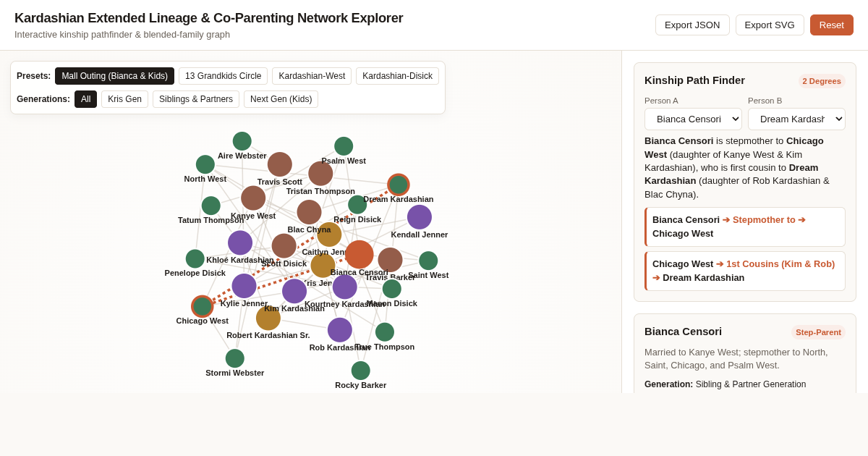The width and height of the screenshot is (868, 456).
Task: Click the Export SVG button
Action: click(x=770, y=25)
